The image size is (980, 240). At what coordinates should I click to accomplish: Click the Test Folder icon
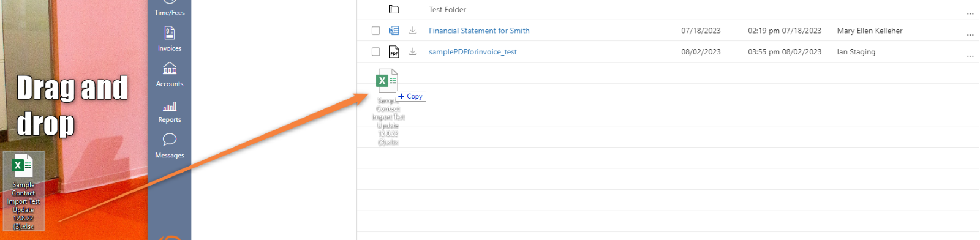pyautogui.click(x=394, y=9)
